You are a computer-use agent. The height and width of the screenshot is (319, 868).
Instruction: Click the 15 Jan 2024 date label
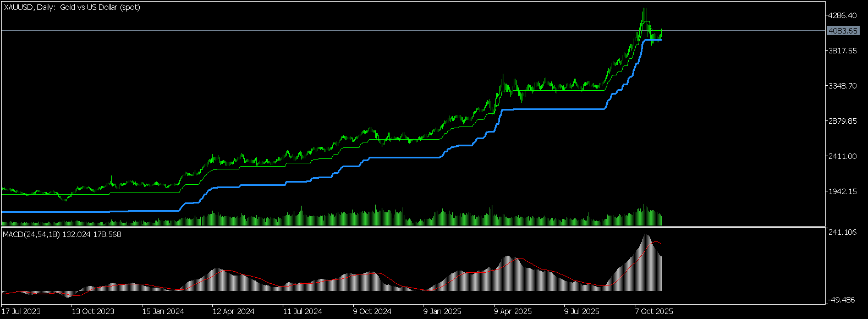163,311
